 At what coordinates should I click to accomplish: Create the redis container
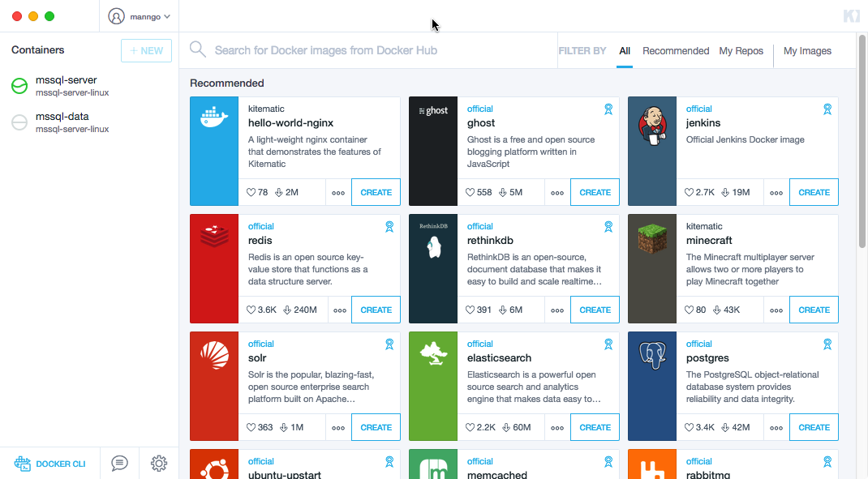[376, 310]
